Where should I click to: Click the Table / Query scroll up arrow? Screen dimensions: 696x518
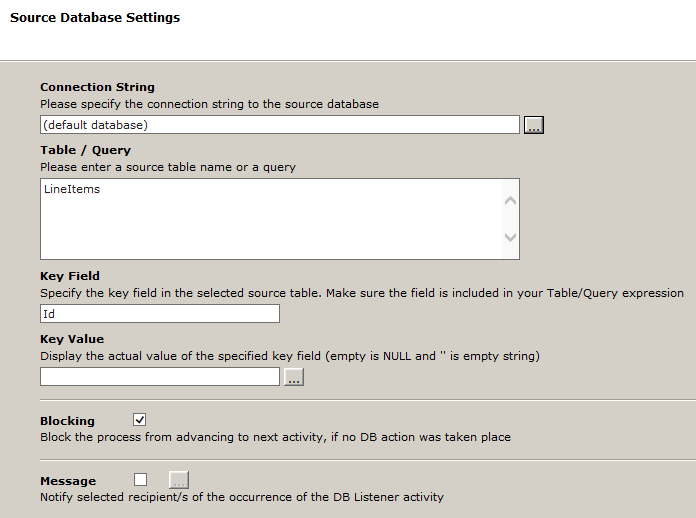pyautogui.click(x=510, y=200)
